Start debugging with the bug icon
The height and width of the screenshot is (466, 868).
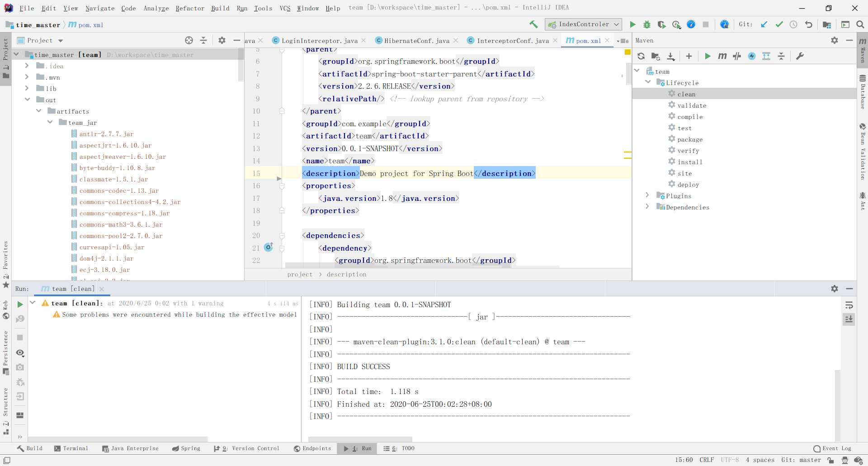point(647,24)
